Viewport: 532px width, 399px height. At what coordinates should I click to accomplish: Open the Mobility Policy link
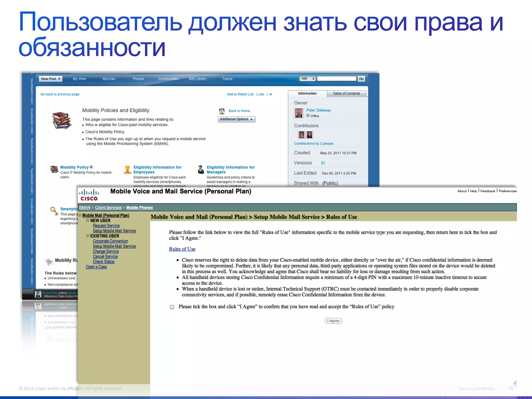coord(74,167)
